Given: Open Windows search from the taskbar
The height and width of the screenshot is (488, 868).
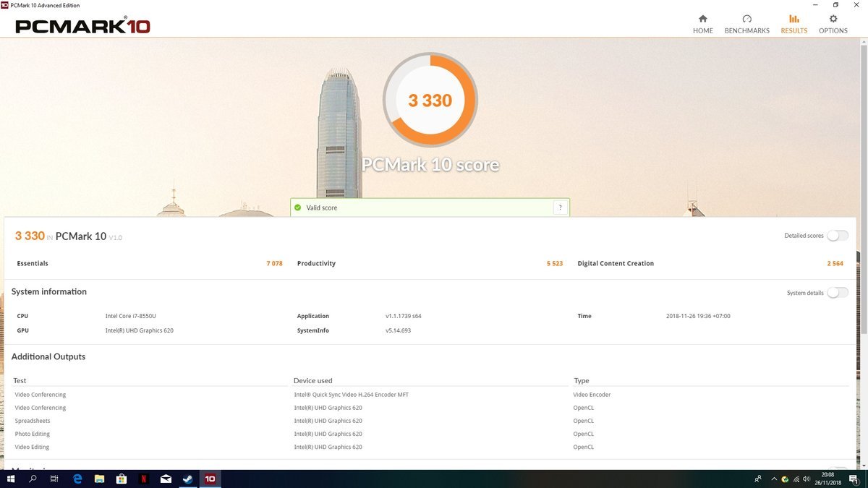Looking at the screenshot, I should click(33, 479).
